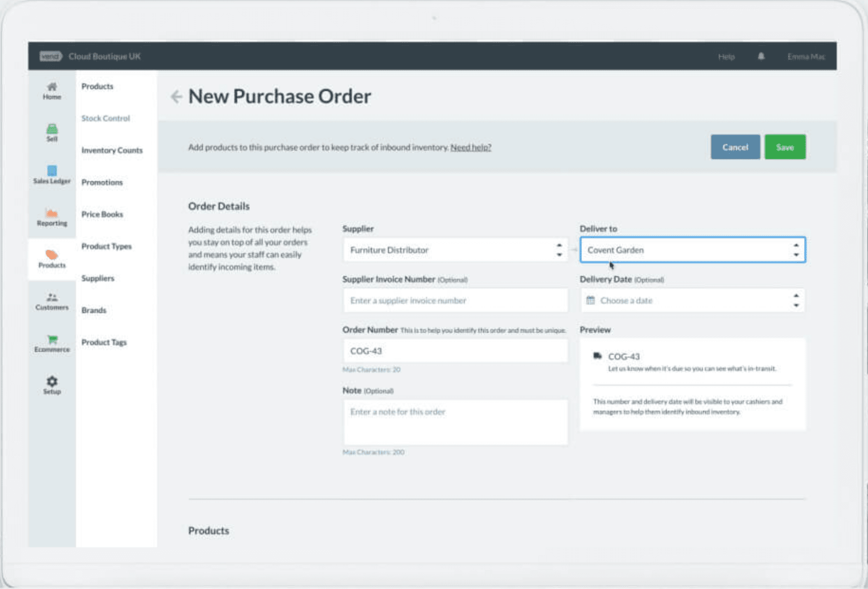Click the Cancel button
The height and width of the screenshot is (589, 868).
[x=735, y=147]
